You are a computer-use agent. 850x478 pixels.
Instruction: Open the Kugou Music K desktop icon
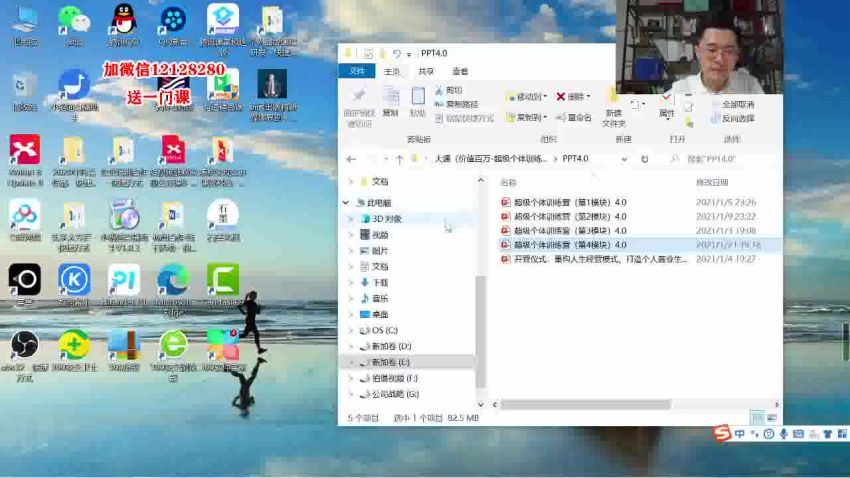(x=74, y=280)
